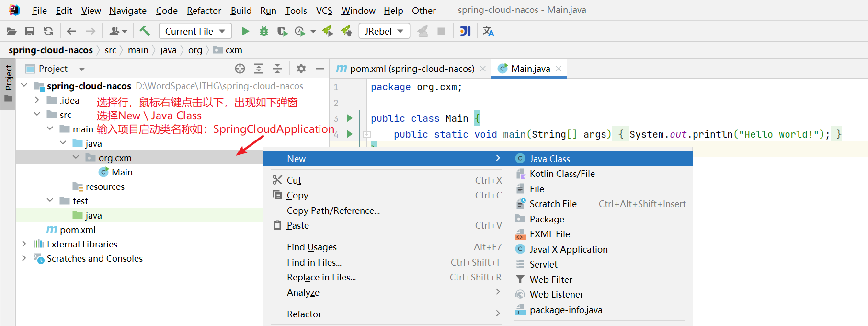The image size is (868, 326).
Task: Click run gutter arrow beside class Main
Action: click(x=350, y=118)
